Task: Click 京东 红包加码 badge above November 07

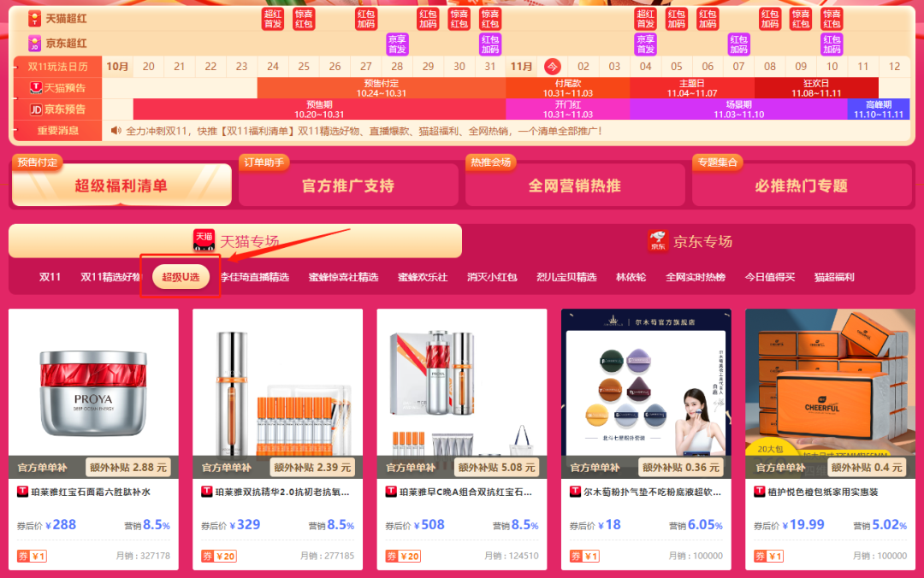Action: point(739,44)
